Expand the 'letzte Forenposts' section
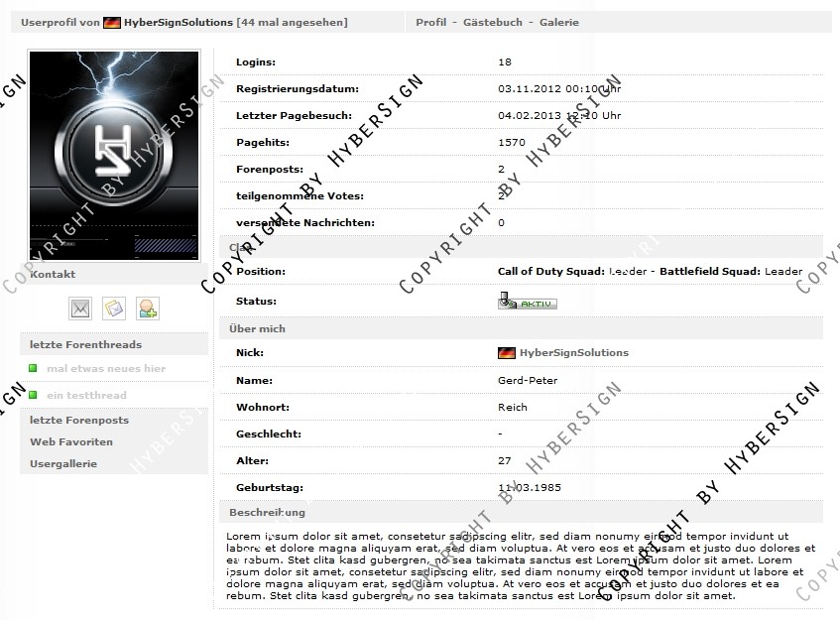The image size is (840, 620). (114, 421)
